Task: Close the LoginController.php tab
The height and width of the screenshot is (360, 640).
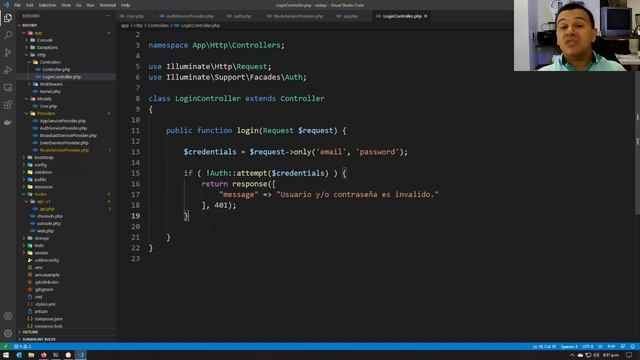Action: pyautogui.click(x=426, y=16)
